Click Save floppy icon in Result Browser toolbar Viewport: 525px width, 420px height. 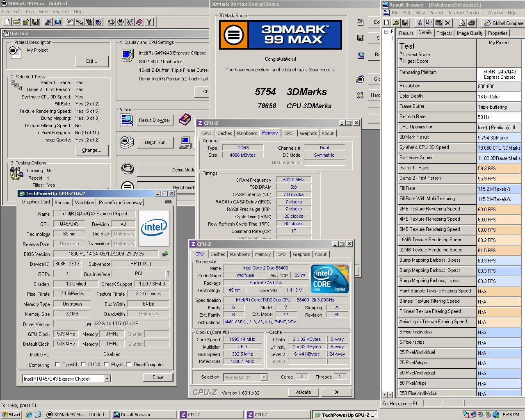(405, 23)
